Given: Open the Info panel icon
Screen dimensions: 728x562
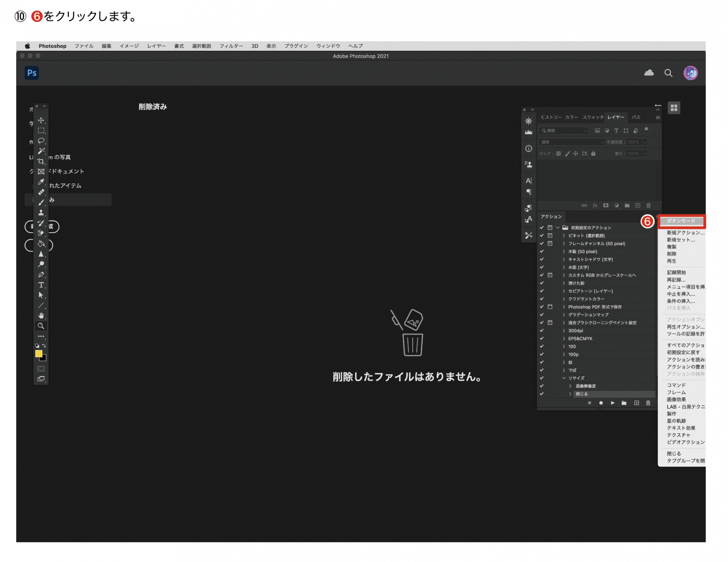Looking at the screenshot, I should [529, 149].
